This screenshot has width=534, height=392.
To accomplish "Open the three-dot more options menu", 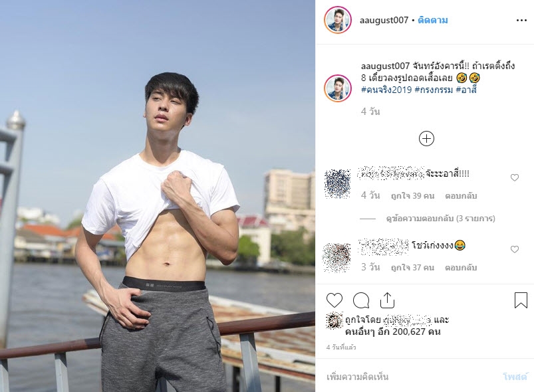I will coord(521,21).
